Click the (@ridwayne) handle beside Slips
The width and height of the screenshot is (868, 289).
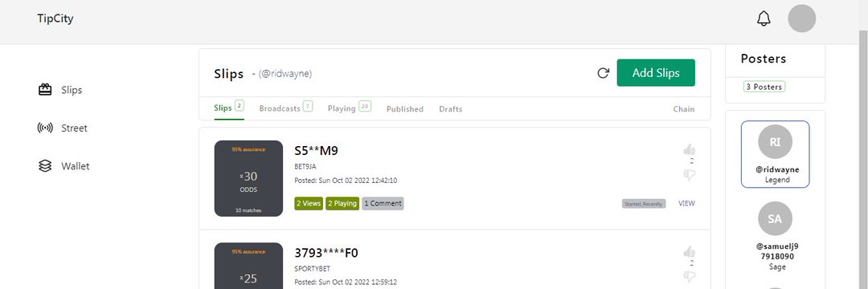tap(285, 74)
